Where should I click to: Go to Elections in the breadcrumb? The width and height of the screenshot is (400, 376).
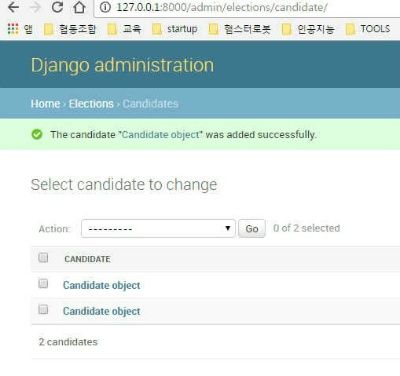coord(91,104)
